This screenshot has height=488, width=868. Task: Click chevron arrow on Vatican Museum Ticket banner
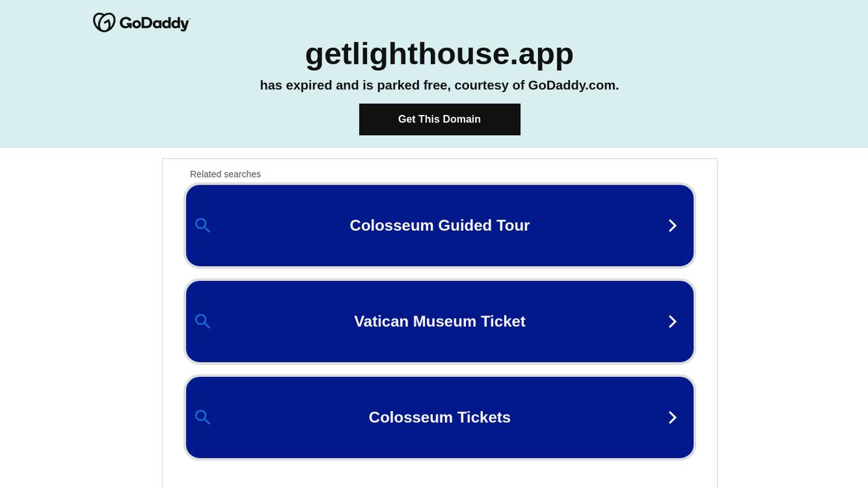click(672, 321)
